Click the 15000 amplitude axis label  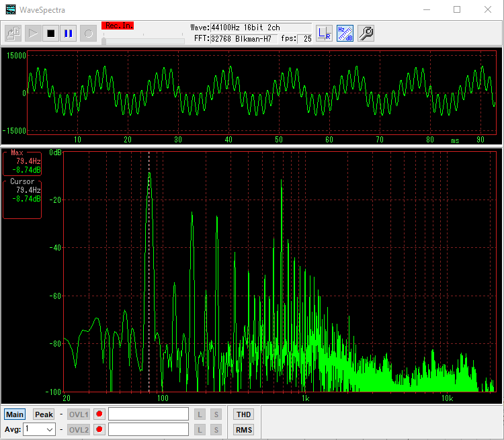tap(16, 56)
